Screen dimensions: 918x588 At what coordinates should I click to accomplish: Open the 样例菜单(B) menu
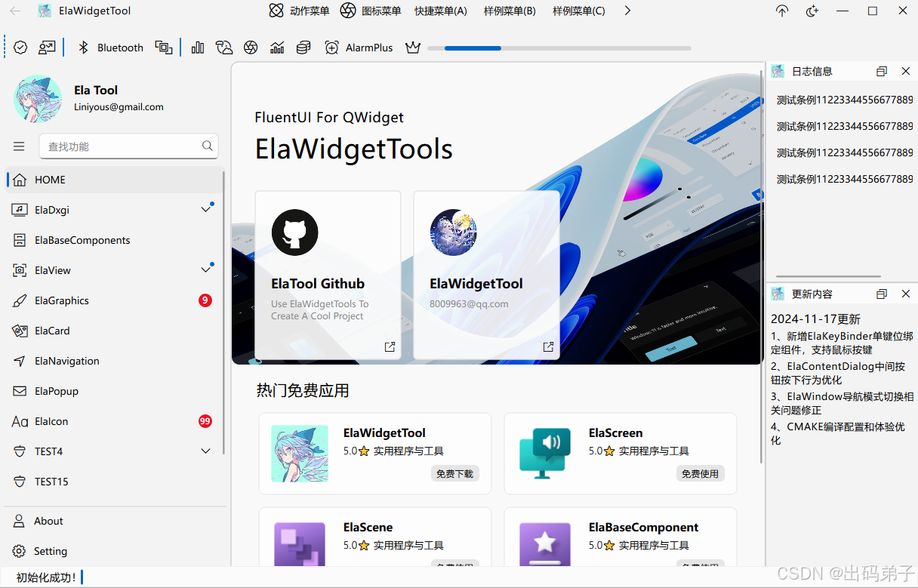pos(510,11)
